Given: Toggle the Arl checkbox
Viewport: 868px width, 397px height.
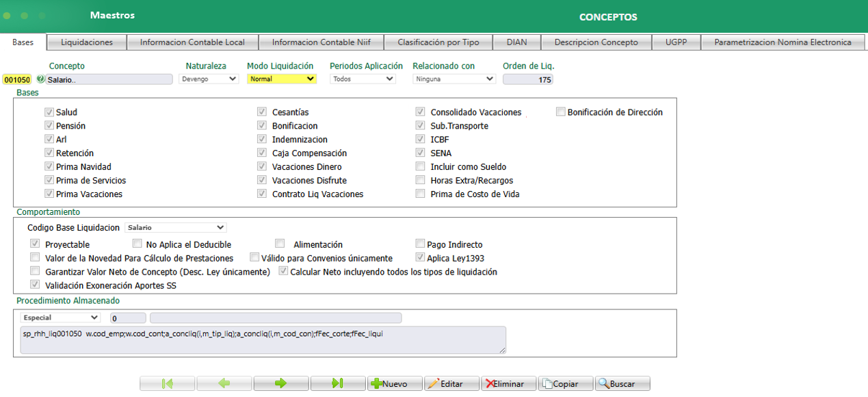Looking at the screenshot, I should (49, 140).
